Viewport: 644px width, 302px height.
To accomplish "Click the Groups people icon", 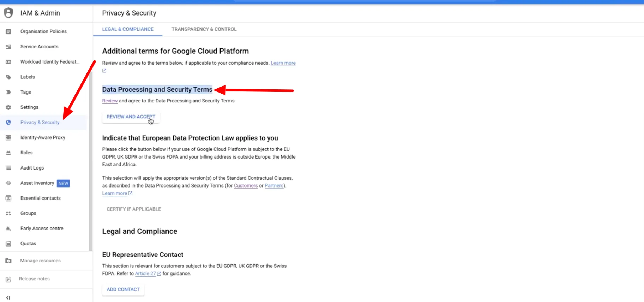I will 8,213.
